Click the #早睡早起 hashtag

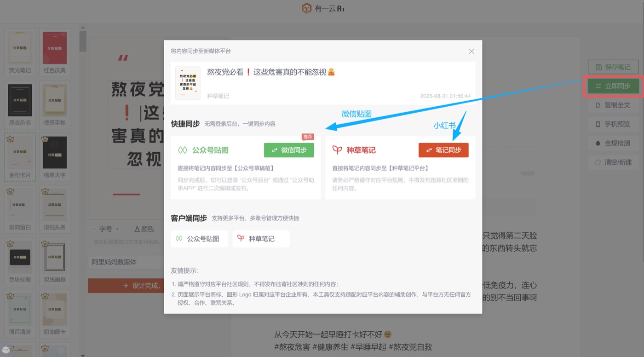pos(368,347)
